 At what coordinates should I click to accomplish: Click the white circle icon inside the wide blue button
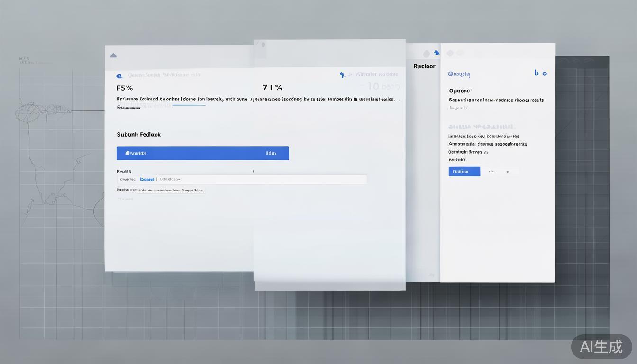pyautogui.click(x=127, y=153)
